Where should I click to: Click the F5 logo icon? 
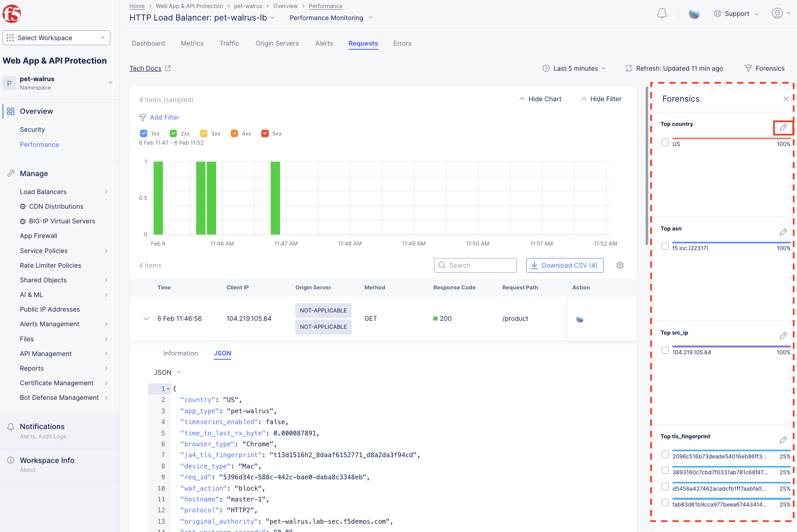[x=12, y=13]
